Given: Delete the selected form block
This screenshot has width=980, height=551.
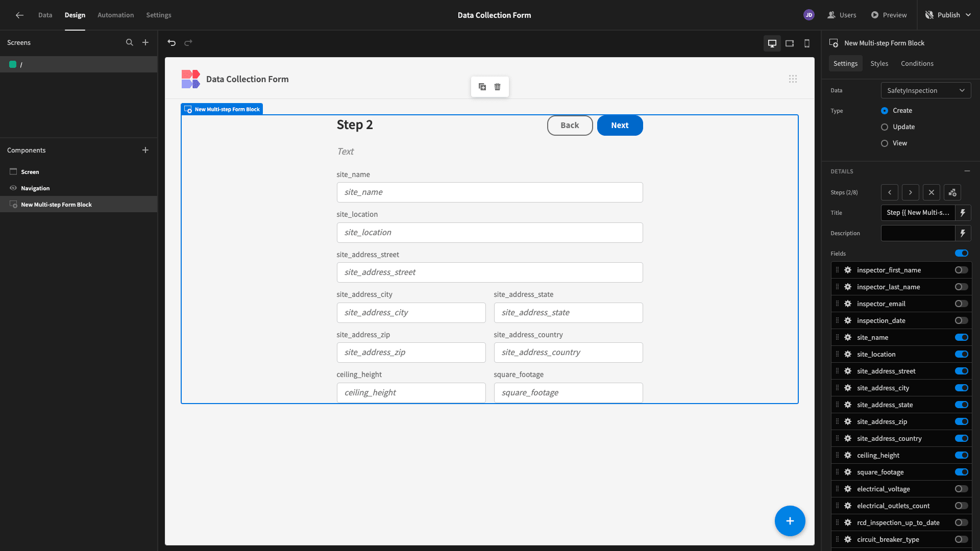Looking at the screenshot, I should coord(498,87).
